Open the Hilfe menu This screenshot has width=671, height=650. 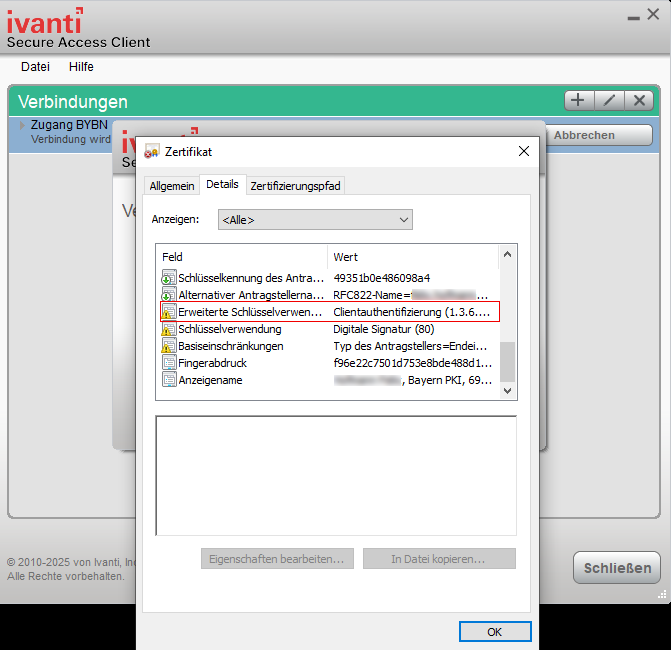81,67
